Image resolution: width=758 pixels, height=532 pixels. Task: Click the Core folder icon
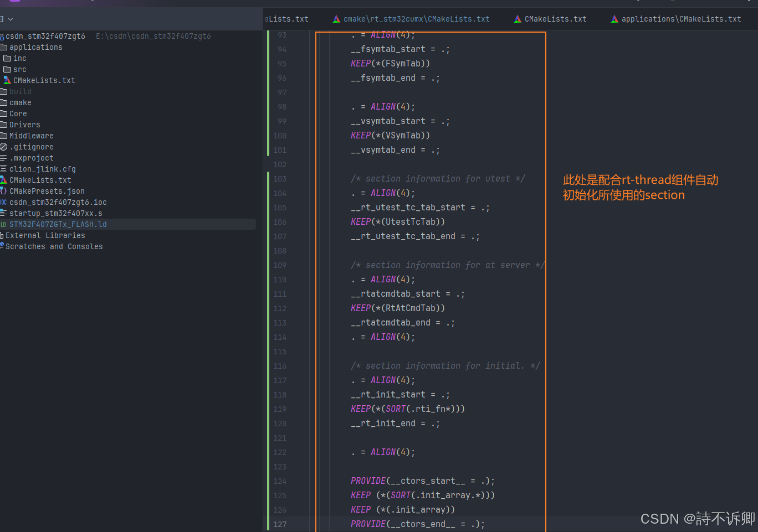3,113
